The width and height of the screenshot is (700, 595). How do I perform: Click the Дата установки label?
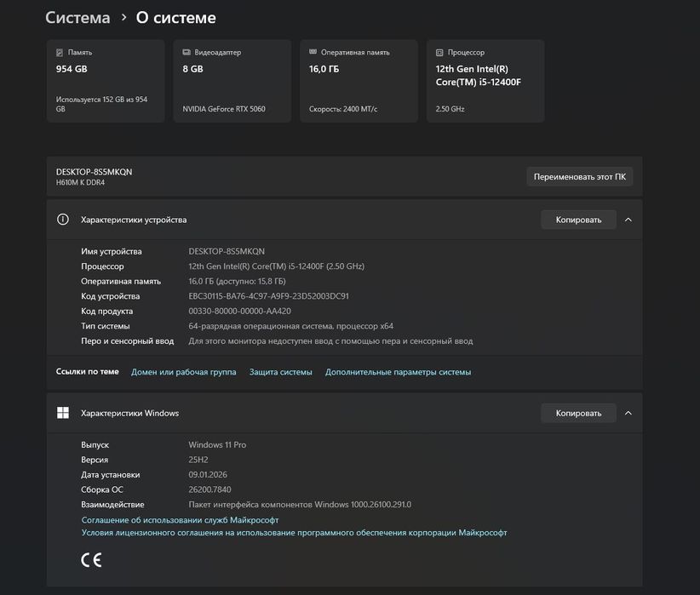pos(110,474)
